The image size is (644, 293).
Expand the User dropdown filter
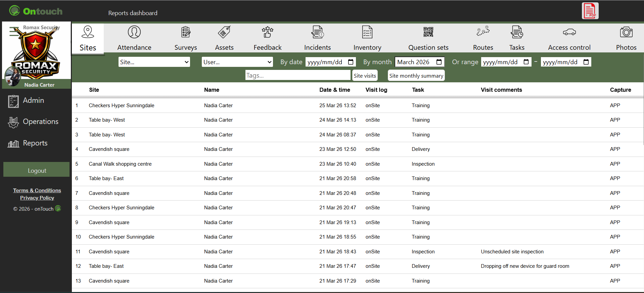tap(237, 62)
